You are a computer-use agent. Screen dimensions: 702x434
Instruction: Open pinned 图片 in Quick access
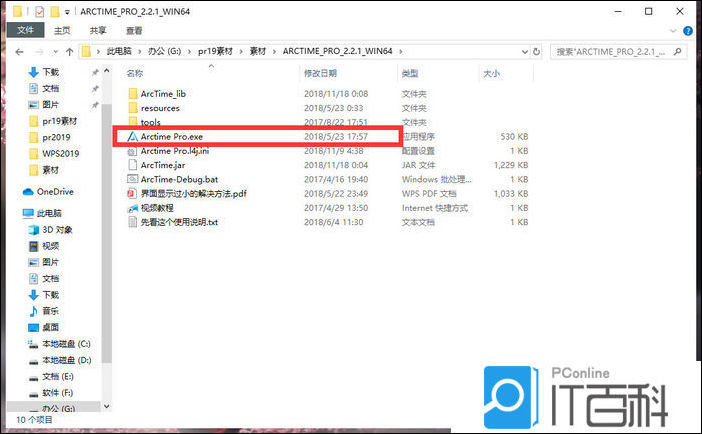point(50,104)
